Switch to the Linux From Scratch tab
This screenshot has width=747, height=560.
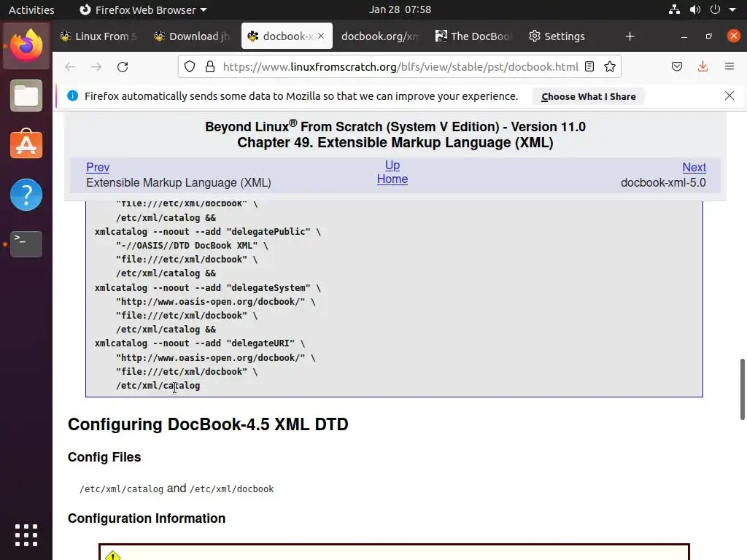pos(99,36)
